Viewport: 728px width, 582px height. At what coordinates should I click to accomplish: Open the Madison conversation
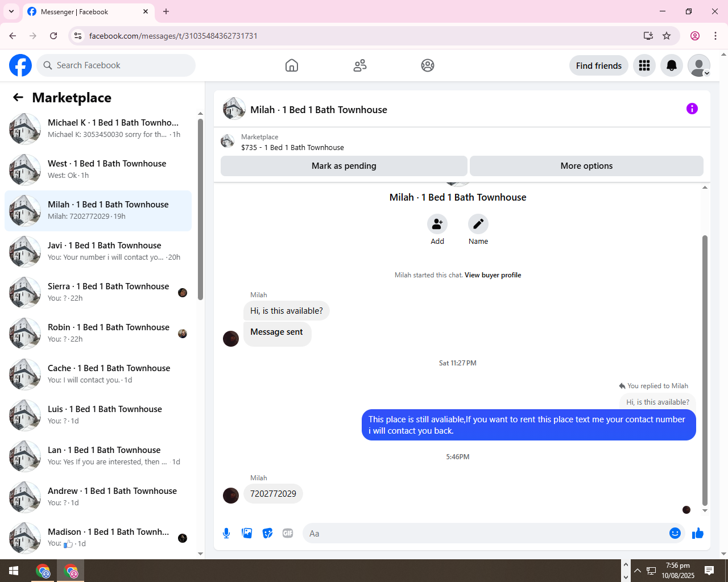pyautogui.click(x=98, y=538)
